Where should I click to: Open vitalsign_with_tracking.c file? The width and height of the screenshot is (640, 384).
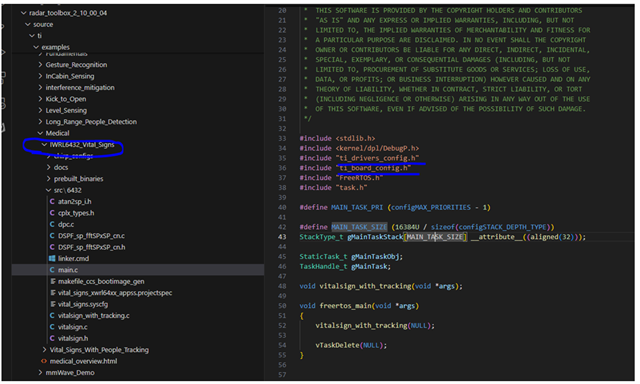click(93, 316)
